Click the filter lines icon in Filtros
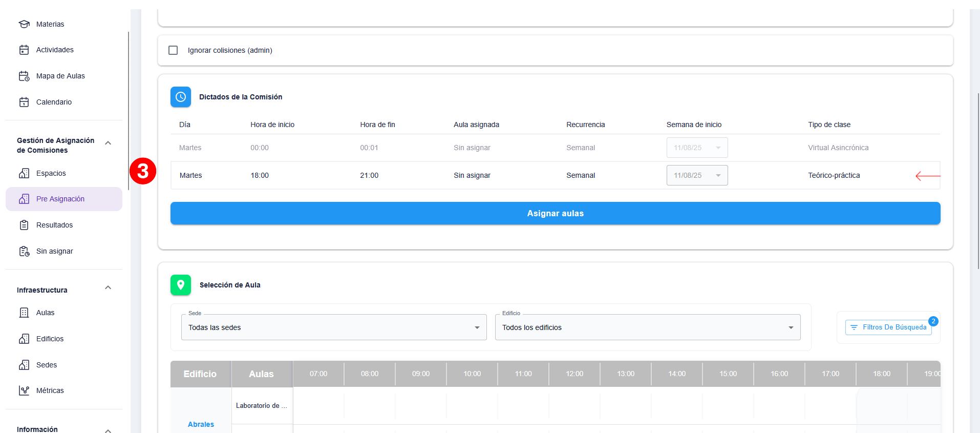The image size is (980, 433). pos(854,327)
